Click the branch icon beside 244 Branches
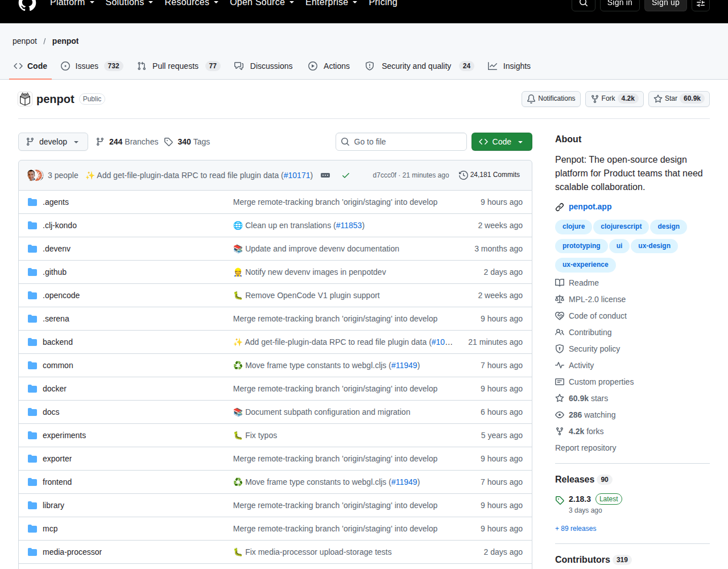 click(100, 142)
